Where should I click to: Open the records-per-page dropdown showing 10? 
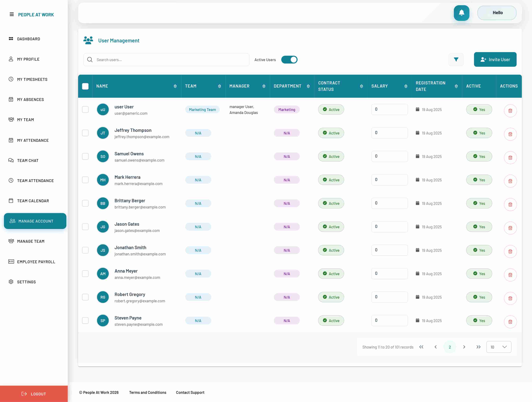coord(498,347)
